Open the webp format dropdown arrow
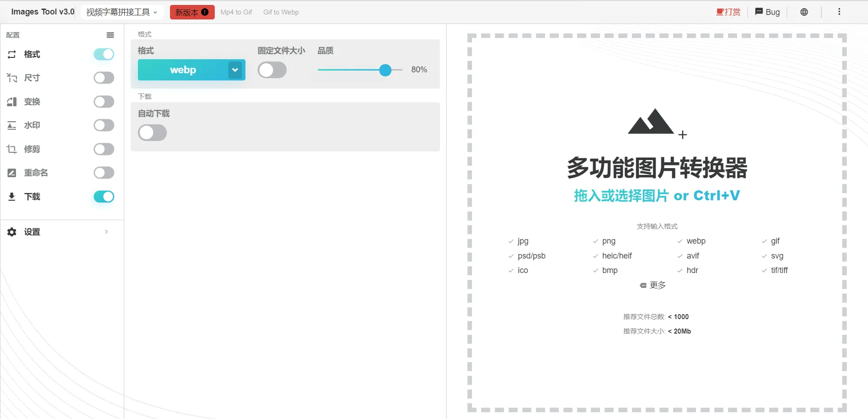Viewport: 868px width, 419px height. click(235, 70)
